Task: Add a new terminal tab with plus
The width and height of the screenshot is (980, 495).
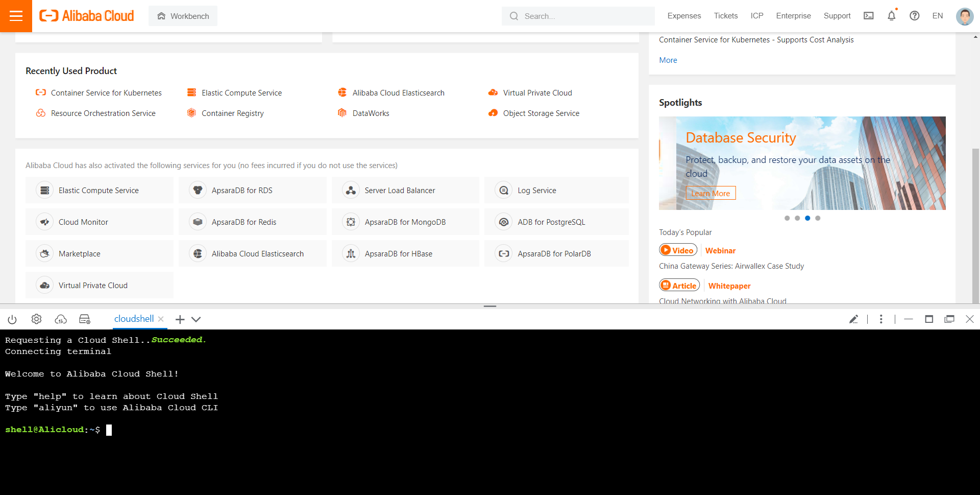Action: tap(180, 319)
